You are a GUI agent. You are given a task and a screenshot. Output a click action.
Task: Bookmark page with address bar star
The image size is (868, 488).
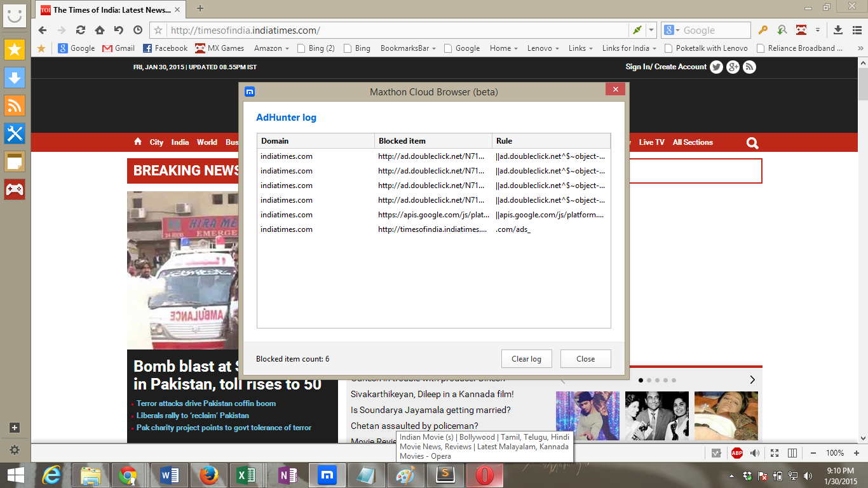click(x=159, y=30)
